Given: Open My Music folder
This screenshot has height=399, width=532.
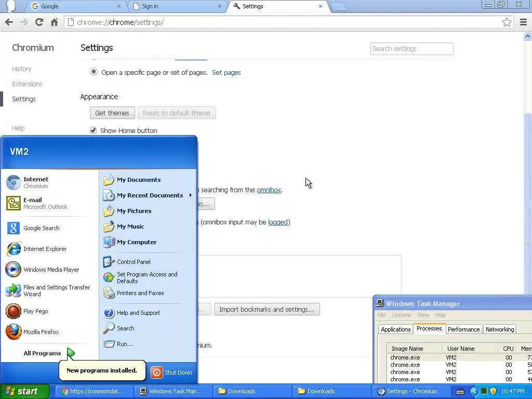Looking at the screenshot, I should pyautogui.click(x=148, y=227).
